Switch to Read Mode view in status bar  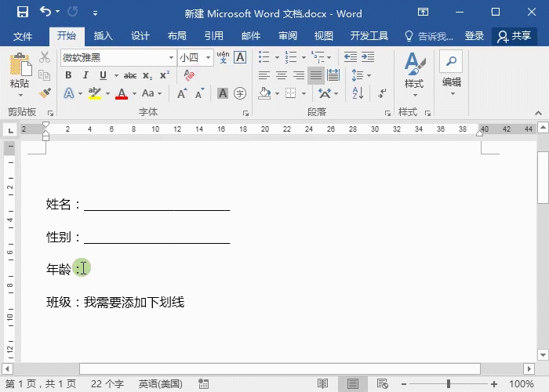pos(322,384)
